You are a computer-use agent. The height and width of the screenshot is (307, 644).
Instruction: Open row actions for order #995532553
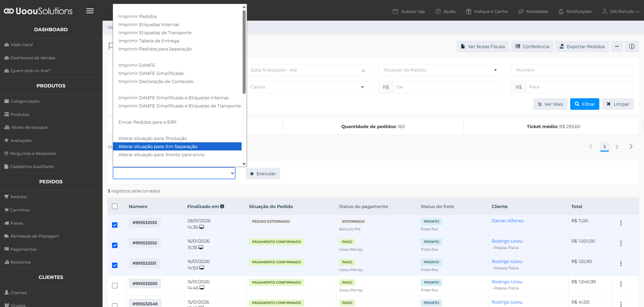[x=621, y=223]
